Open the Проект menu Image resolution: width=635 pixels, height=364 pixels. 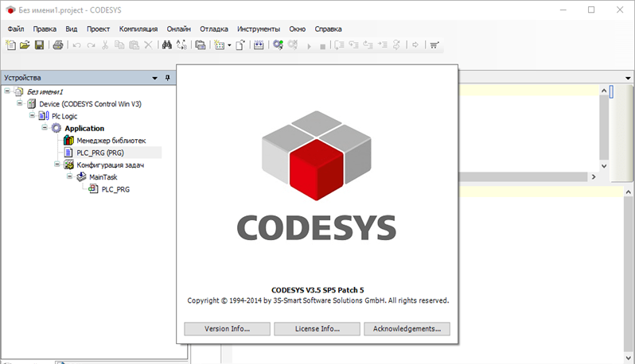coord(98,29)
